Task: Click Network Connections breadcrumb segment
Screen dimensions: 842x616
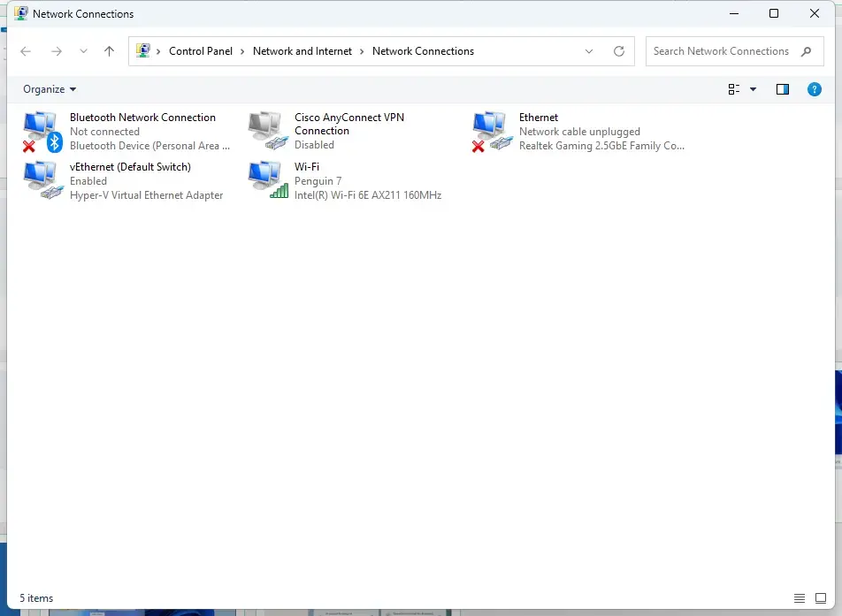Action: click(x=423, y=51)
